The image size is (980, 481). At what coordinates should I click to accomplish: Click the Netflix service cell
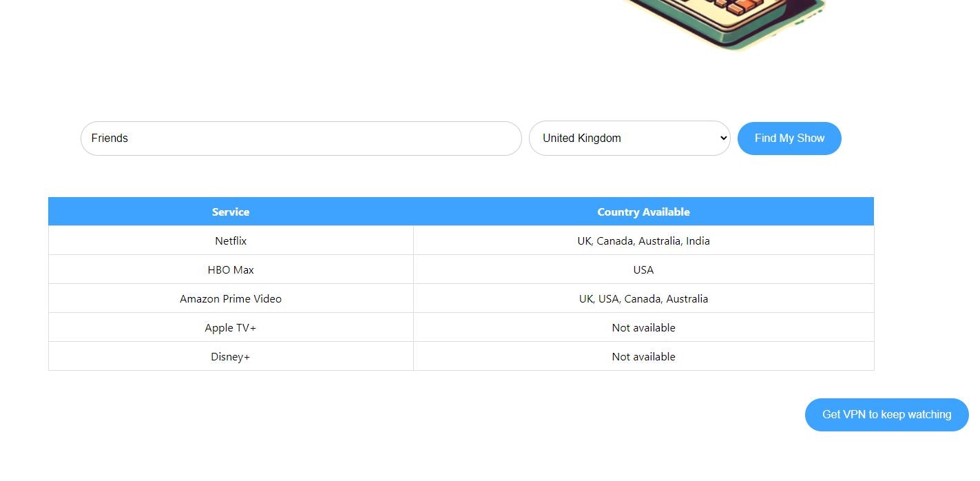[231, 241]
